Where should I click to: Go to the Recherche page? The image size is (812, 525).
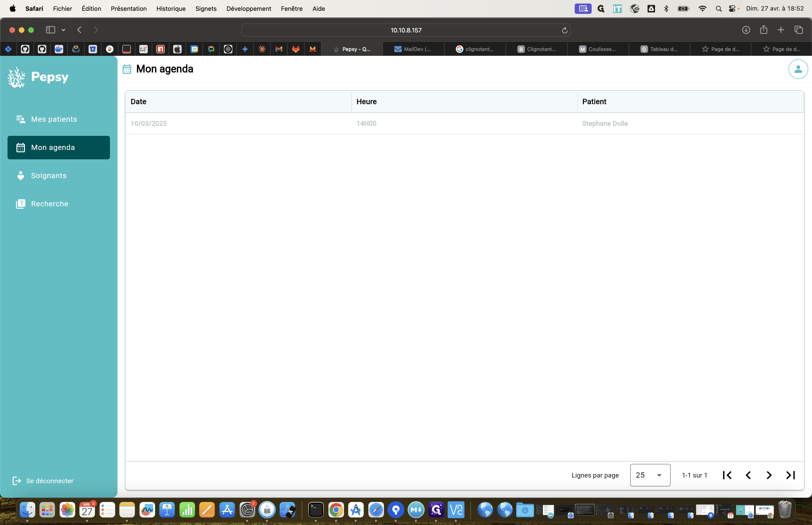tap(59, 204)
